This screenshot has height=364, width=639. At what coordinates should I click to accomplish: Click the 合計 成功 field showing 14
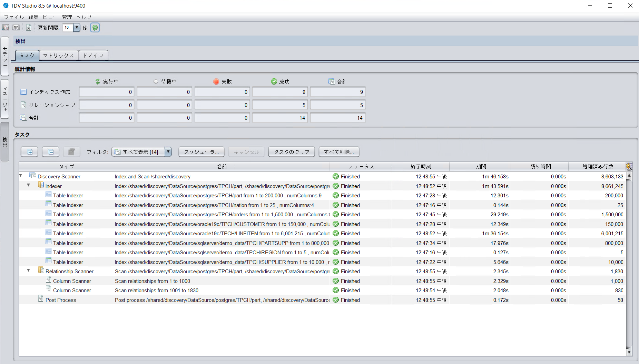(x=280, y=118)
